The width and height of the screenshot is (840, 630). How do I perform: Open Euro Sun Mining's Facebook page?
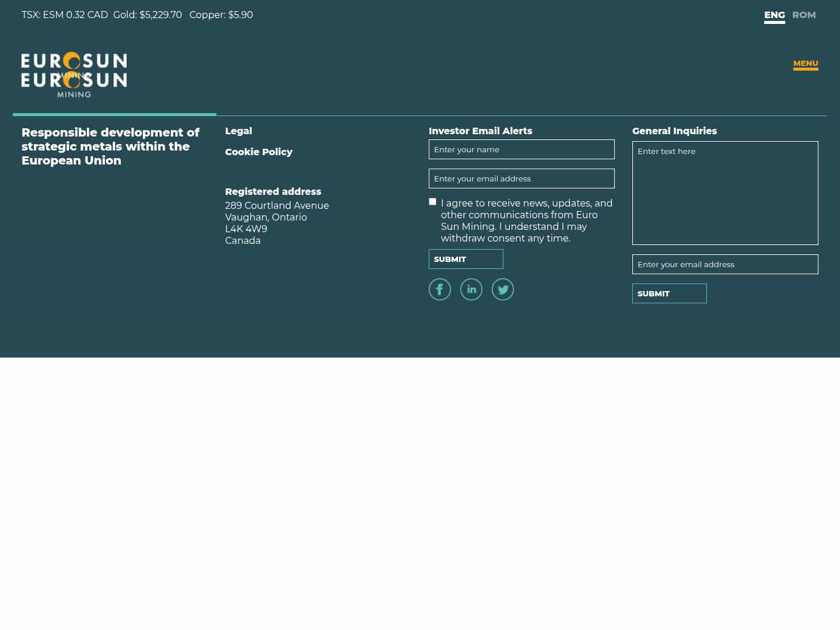pyautogui.click(x=440, y=289)
